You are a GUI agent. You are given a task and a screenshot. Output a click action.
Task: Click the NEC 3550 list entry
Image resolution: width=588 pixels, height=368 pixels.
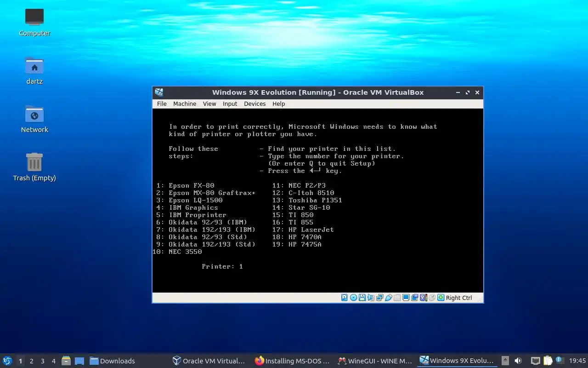[177, 252]
